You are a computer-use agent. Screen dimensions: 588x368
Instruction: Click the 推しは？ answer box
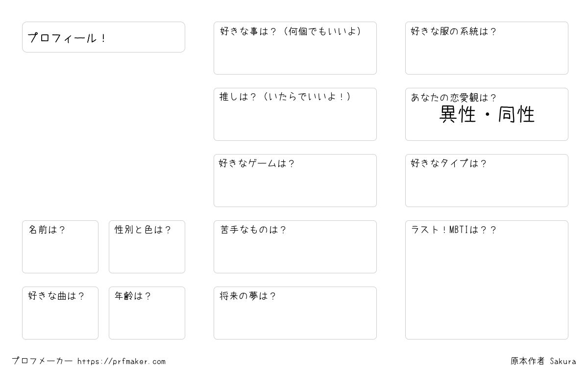click(295, 114)
